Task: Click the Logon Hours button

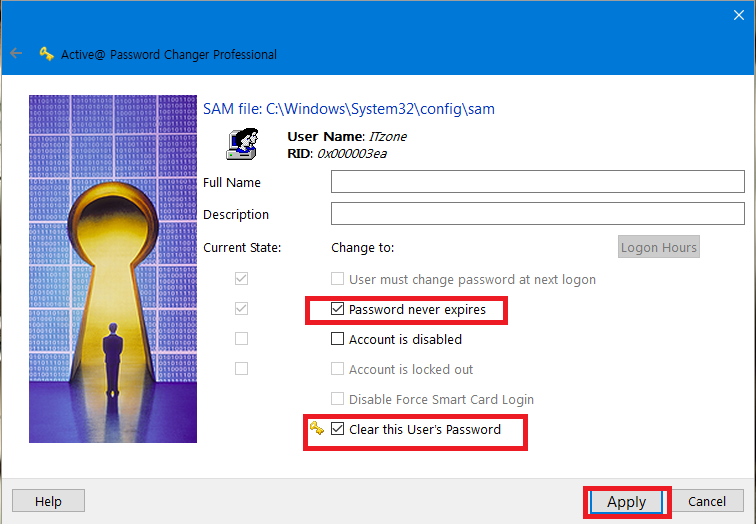Action: [x=659, y=247]
